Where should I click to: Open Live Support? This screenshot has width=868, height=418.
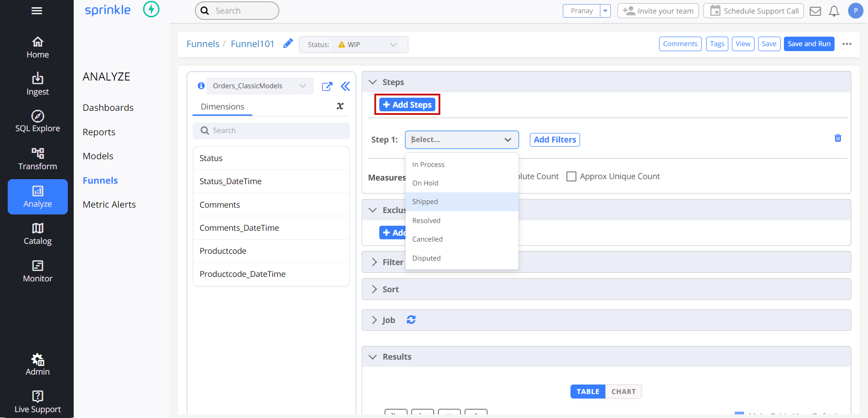tap(38, 403)
